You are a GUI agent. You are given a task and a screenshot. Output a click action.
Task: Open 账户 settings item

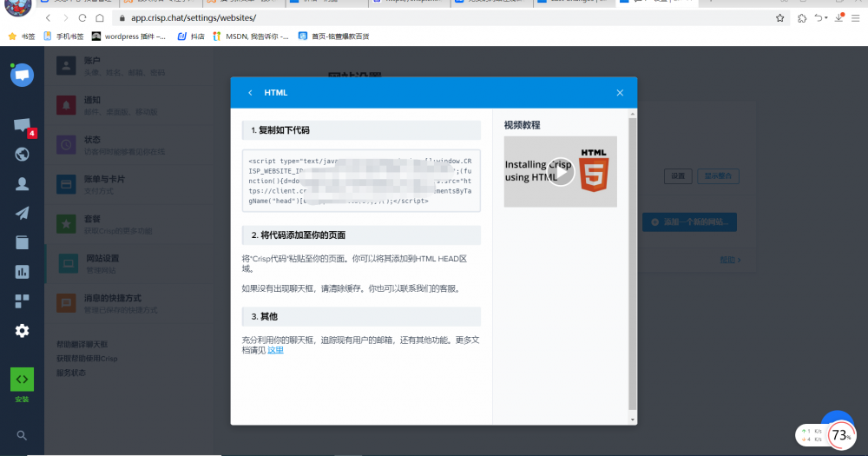click(x=129, y=66)
